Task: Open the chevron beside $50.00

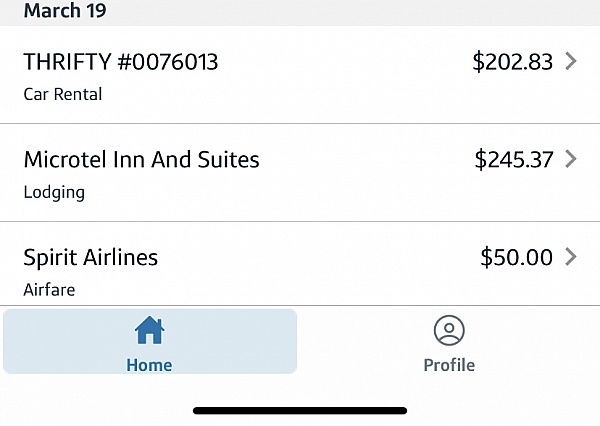Action: click(x=571, y=257)
